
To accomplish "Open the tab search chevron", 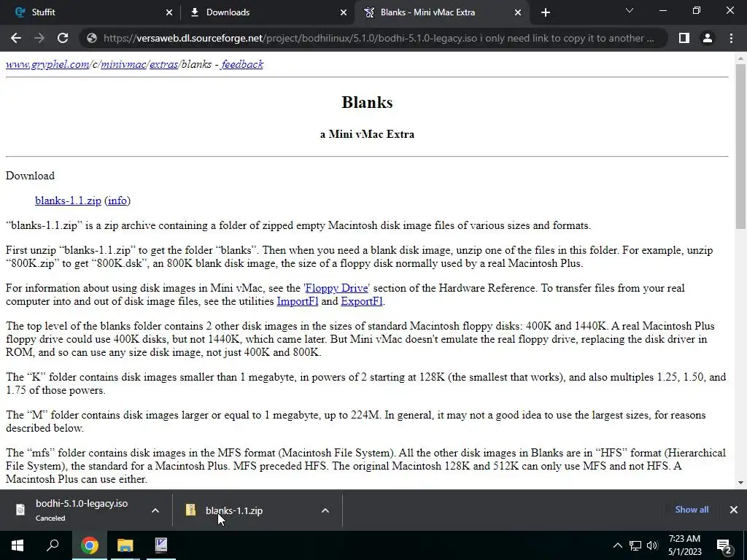I will coord(630,10).
